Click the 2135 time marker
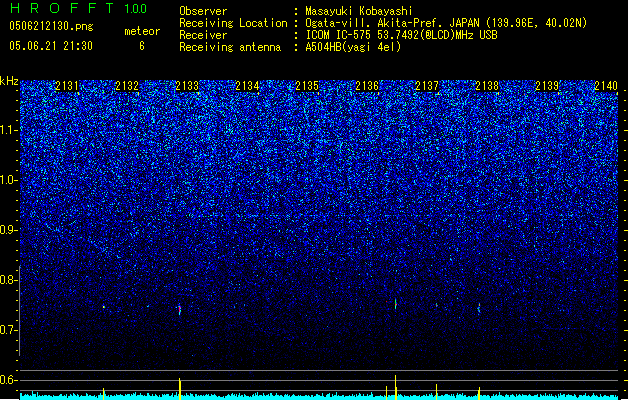Screen dimensions: 629x400 [x=307, y=86]
